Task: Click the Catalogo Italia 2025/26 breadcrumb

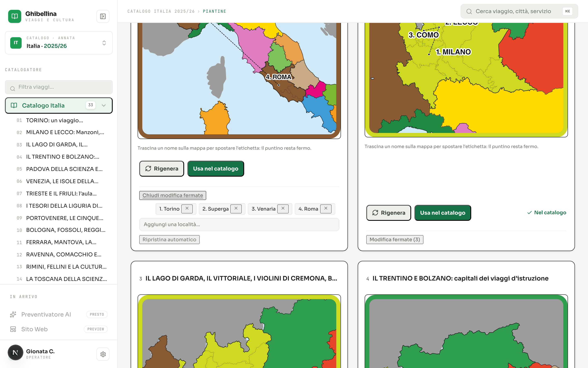Action: (x=161, y=11)
